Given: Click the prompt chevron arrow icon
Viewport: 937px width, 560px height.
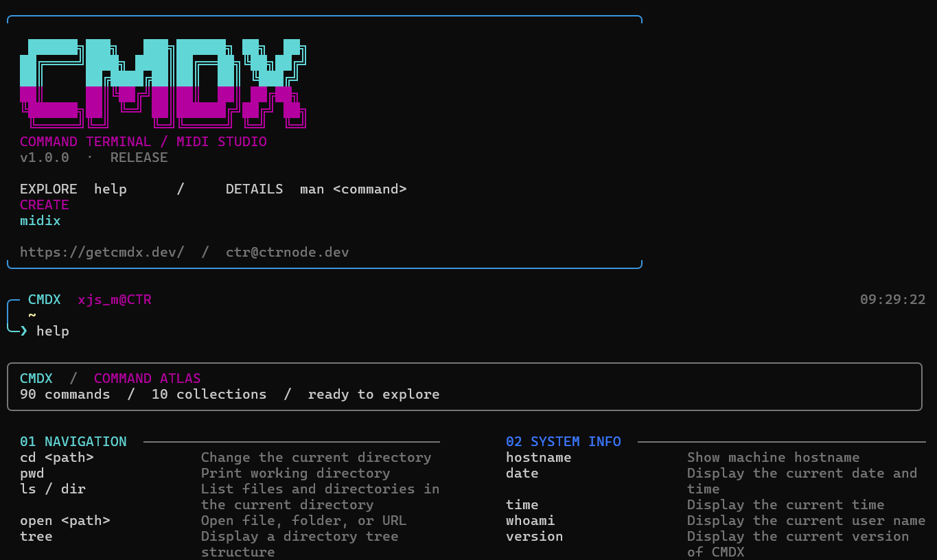Looking at the screenshot, I should pos(24,331).
